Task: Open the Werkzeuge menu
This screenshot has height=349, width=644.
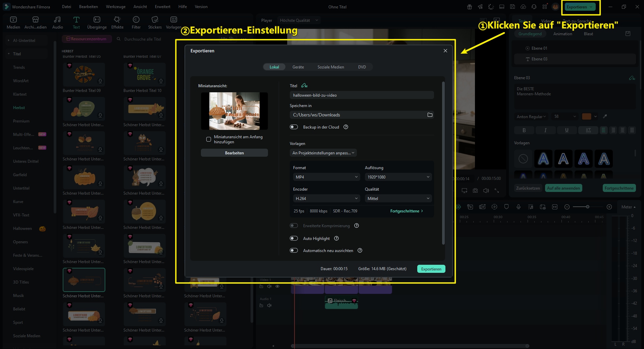Action: [115, 7]
